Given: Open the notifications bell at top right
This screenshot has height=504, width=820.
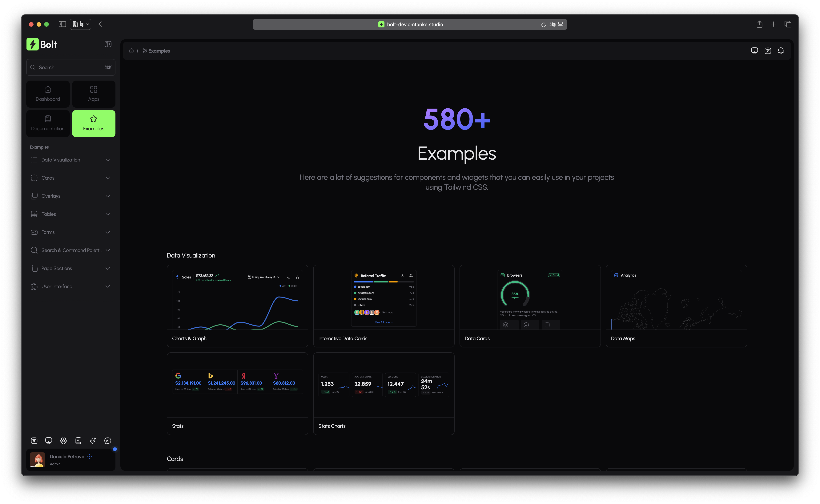Looking at the screenshot, I should [x=781, y=51].
